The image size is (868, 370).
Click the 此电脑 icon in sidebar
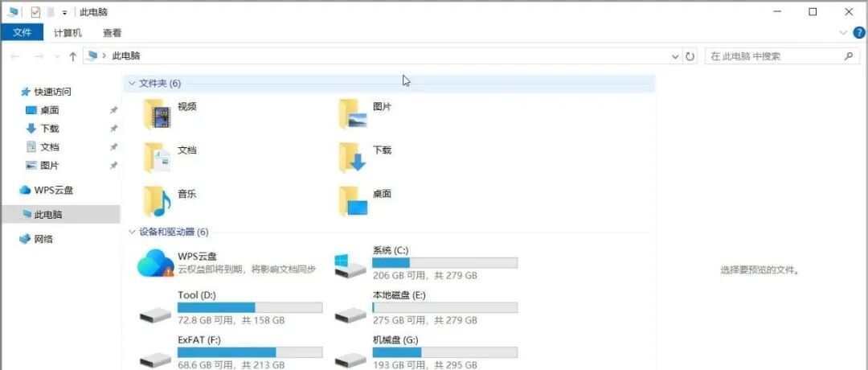point(27,214)
